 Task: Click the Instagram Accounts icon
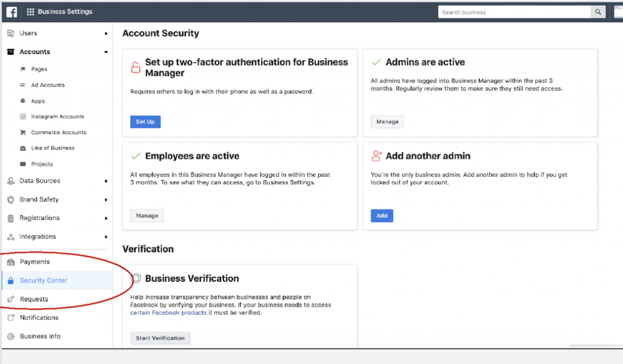click(x=23, y=117)
